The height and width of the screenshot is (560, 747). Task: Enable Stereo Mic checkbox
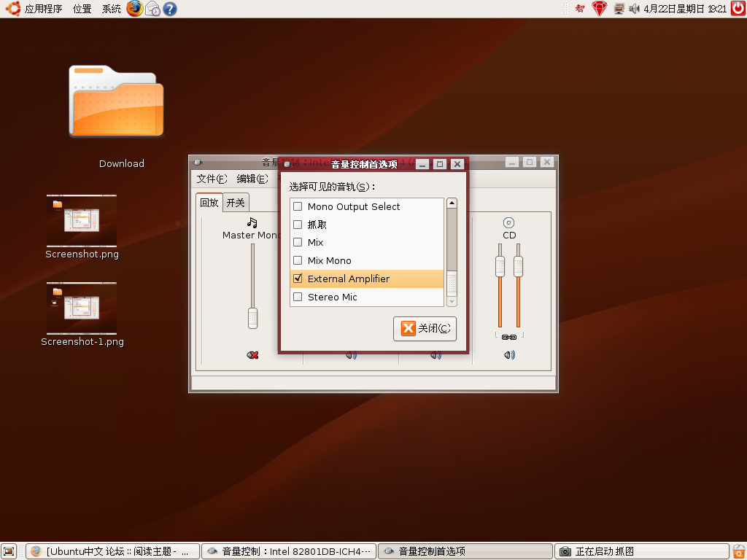tap(298, 297)
